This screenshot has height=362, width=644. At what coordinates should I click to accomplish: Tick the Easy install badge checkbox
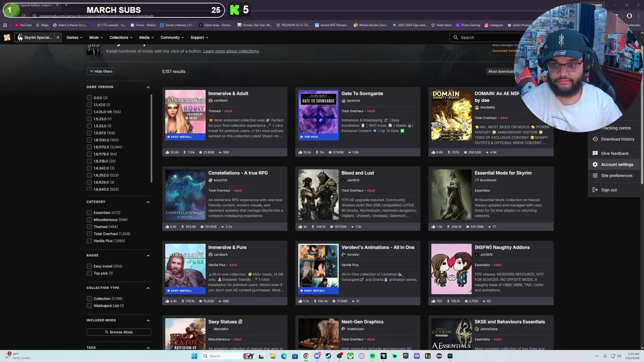(x=89, y=266)
